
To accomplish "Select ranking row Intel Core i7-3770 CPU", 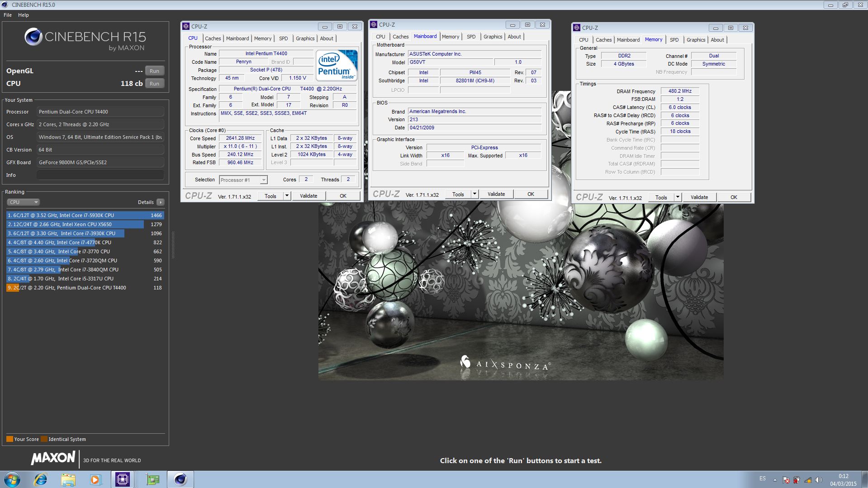I will tap(85, 251).
